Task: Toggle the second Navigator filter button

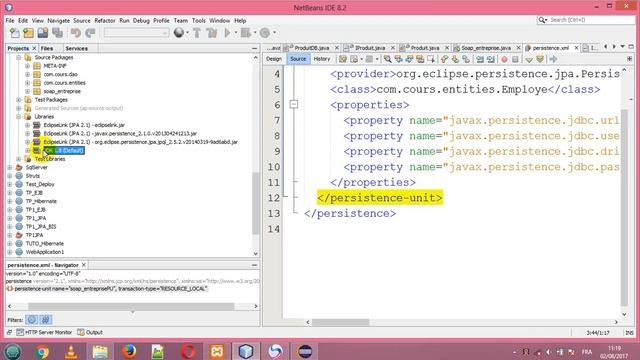Action: tap(46, 320)
